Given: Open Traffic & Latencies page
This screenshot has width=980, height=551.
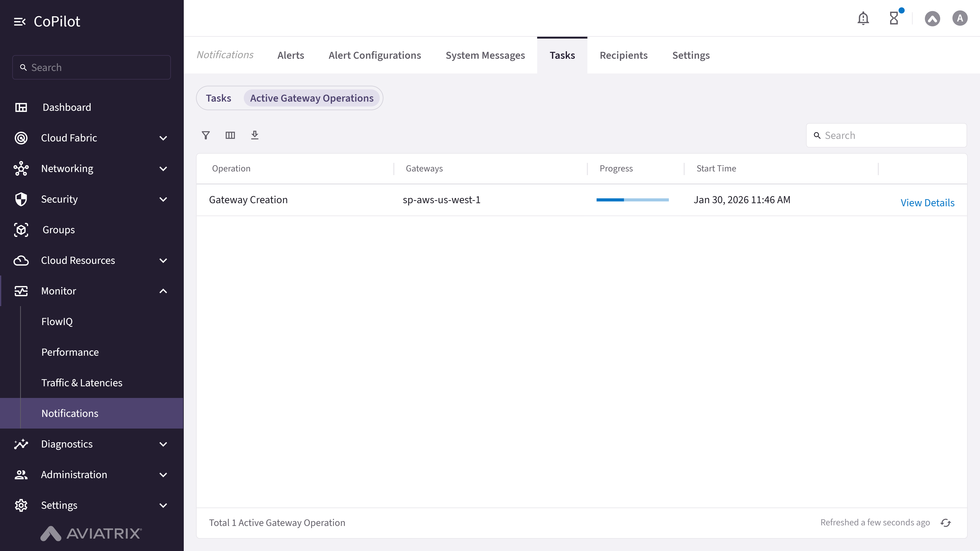Looking at the screenshot, I should point(82,383).
